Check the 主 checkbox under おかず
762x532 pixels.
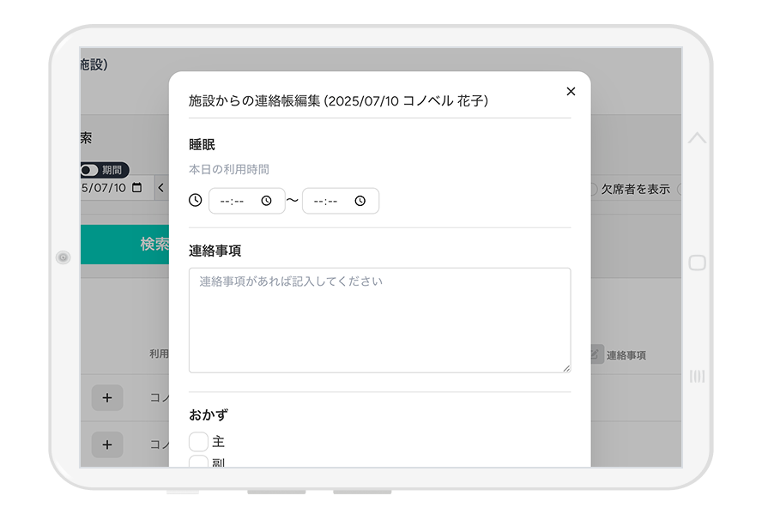tap(198, 442)
